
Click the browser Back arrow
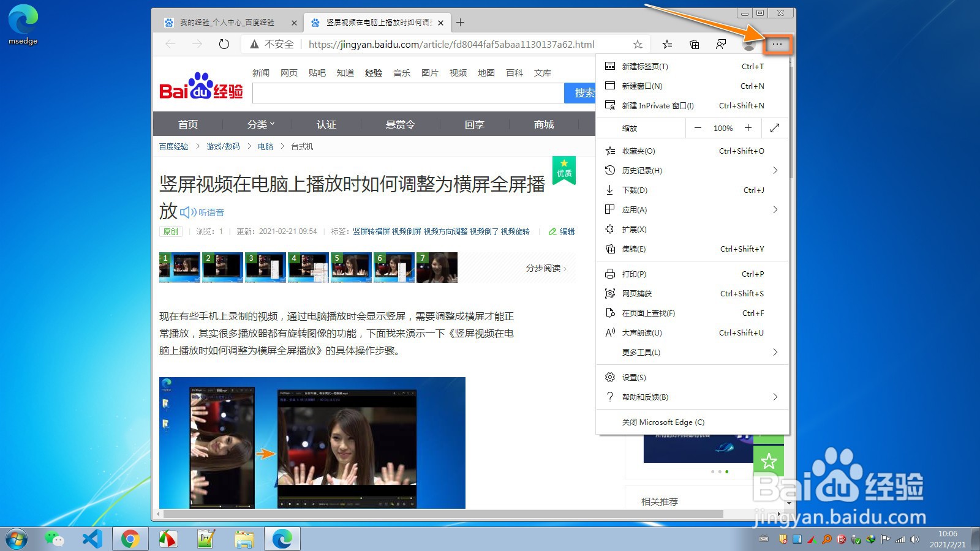[170, 44]
